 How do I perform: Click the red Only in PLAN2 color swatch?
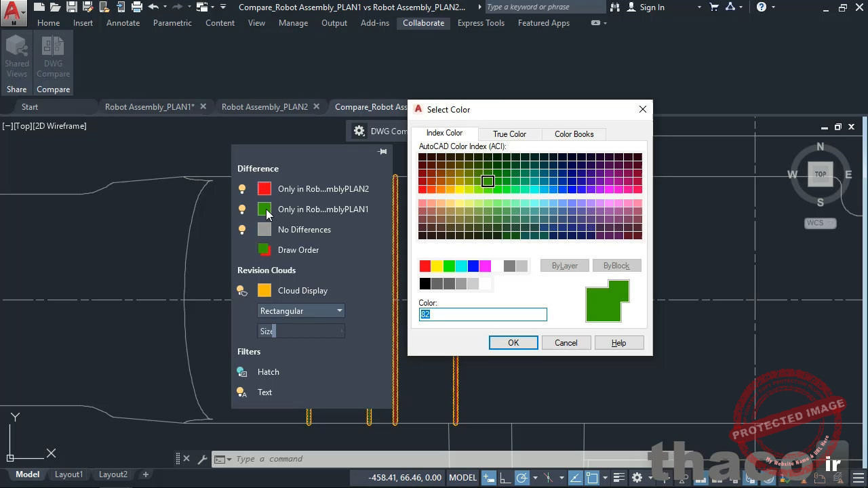coord(264,189)
